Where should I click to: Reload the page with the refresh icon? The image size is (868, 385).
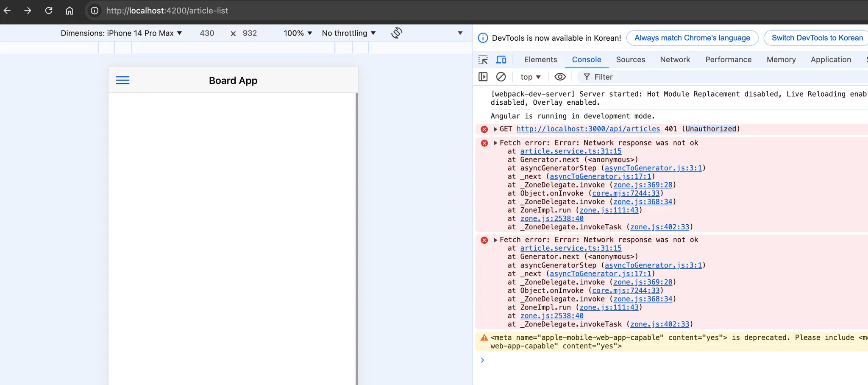click(x=49, y=11)
